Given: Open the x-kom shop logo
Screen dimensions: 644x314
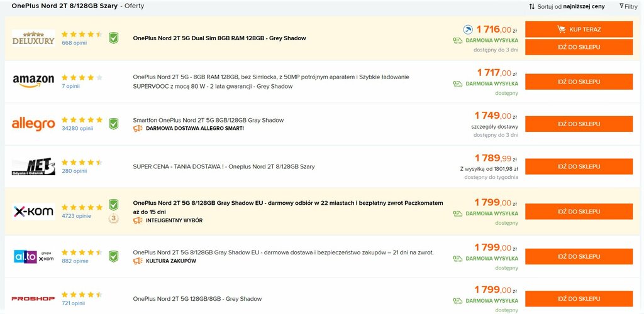Looking at the screenshot, I should [x=33, y=212].
